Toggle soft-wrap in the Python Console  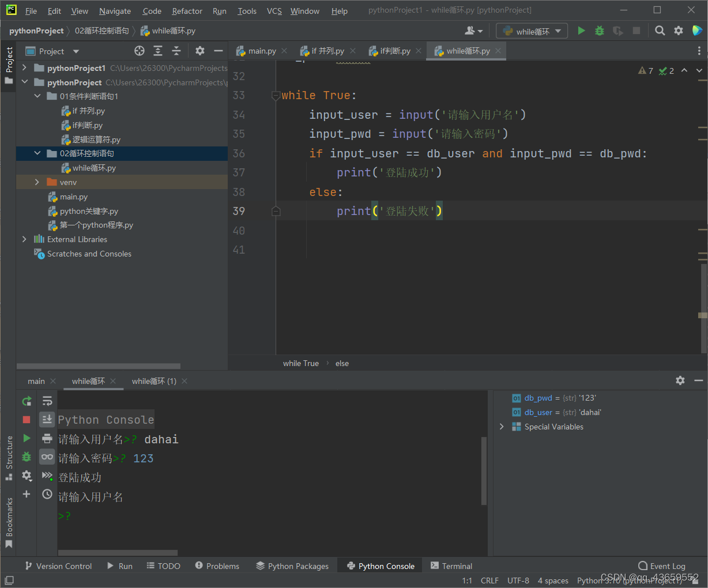(x=47, y=401)
